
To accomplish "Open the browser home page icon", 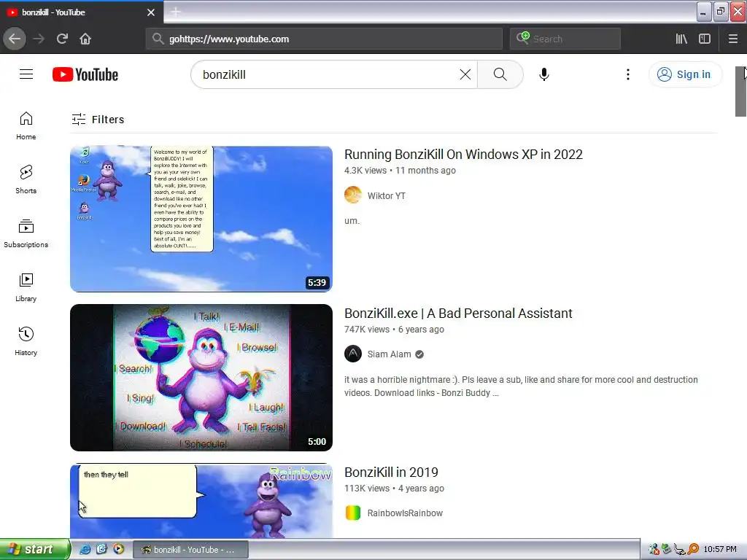I will point(85,39).
